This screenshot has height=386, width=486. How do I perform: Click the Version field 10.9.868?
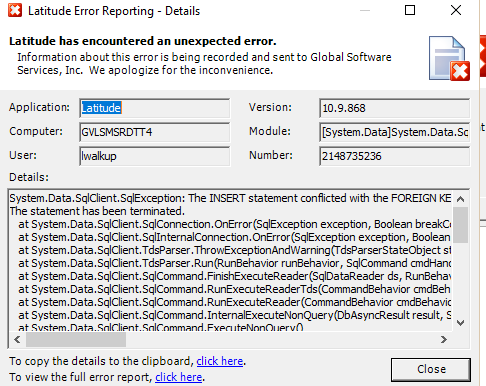[395, 108]
